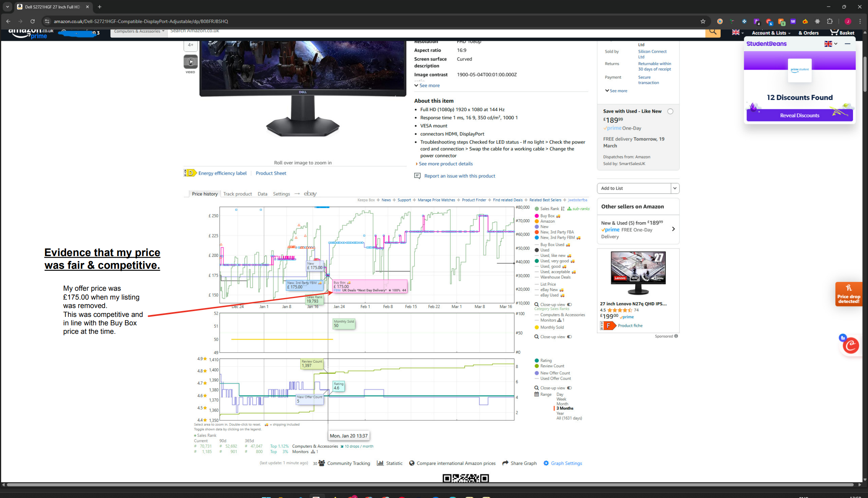
Task: Open the Product Sheet link
Action: pos(271,173)
